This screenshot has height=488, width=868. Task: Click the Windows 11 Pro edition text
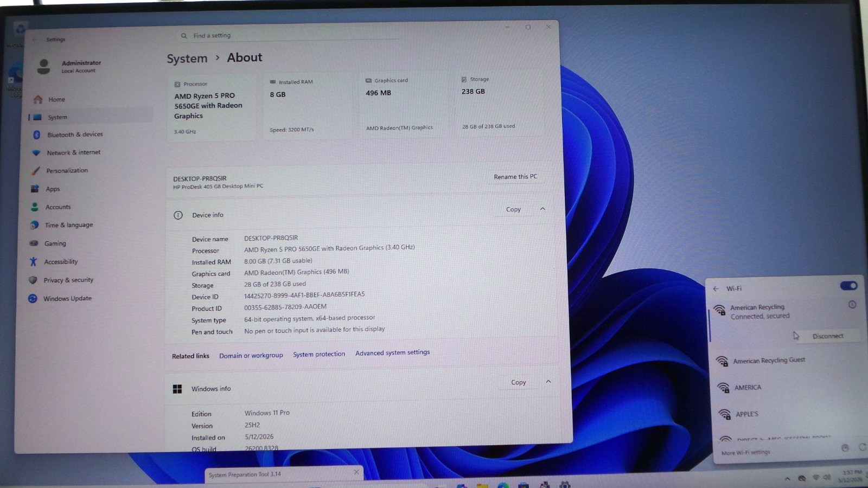(x=267, y=413)
